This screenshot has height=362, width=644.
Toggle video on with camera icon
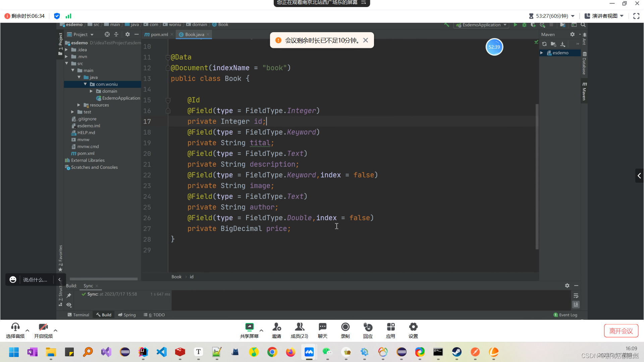43,330
